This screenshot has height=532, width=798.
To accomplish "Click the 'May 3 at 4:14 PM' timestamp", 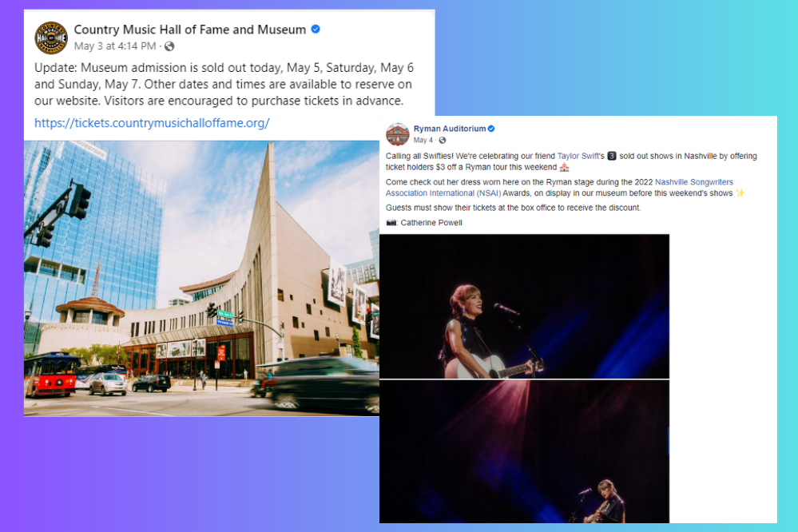I will 115,46.
